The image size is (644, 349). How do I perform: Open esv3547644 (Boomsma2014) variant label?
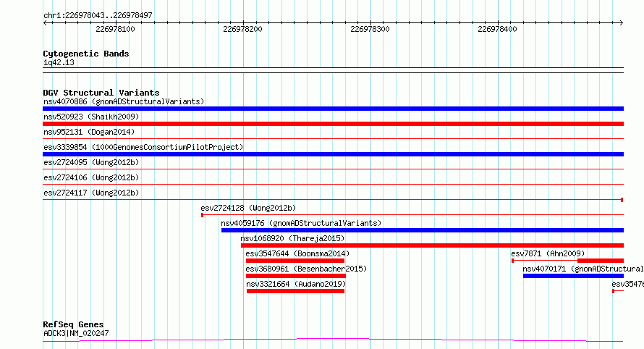[297, 253]
